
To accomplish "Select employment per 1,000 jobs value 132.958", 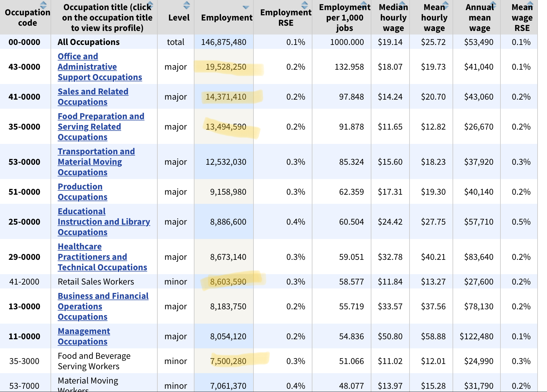I will pos(349,67).
